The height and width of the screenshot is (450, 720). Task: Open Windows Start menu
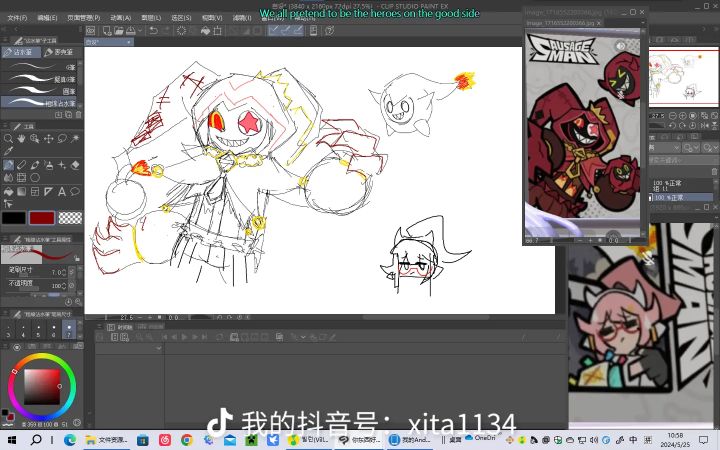[11, 440]
